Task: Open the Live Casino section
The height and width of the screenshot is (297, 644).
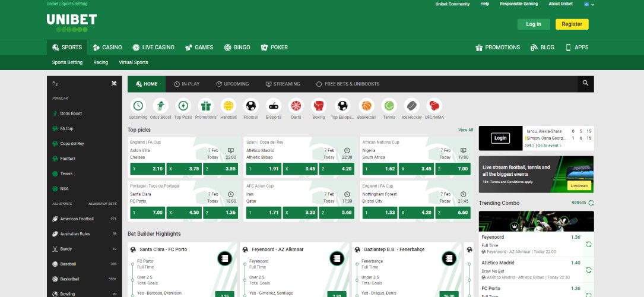Action: (x=153, y=48)
